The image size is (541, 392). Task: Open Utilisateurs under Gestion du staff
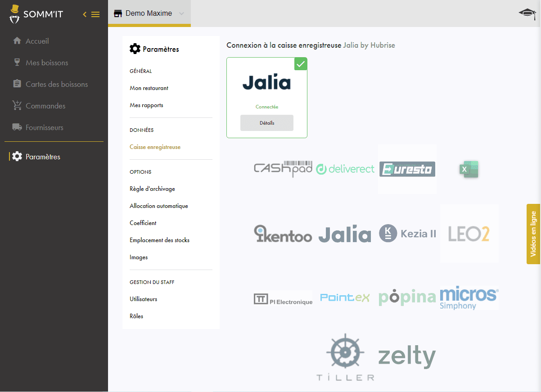click(x=143, y=299)
